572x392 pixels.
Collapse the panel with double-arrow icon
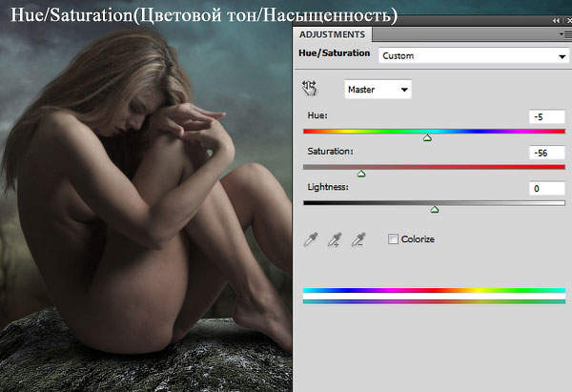point(557,21)
